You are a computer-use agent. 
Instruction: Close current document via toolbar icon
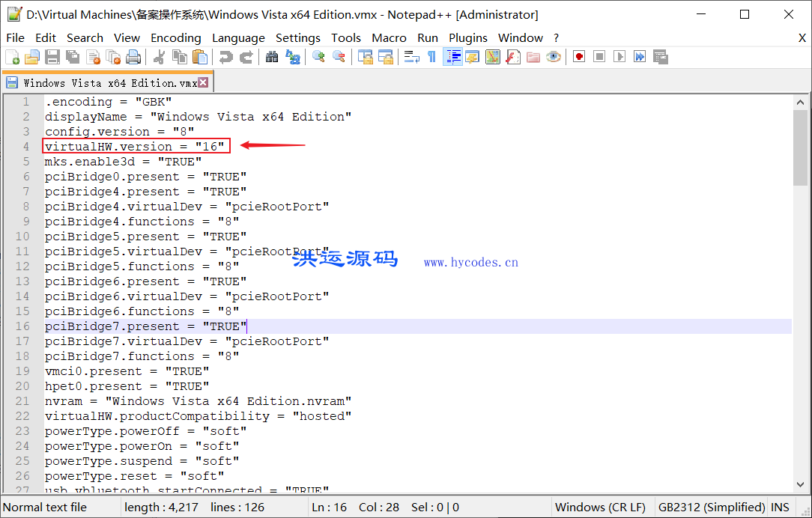[x=93, y=57]
